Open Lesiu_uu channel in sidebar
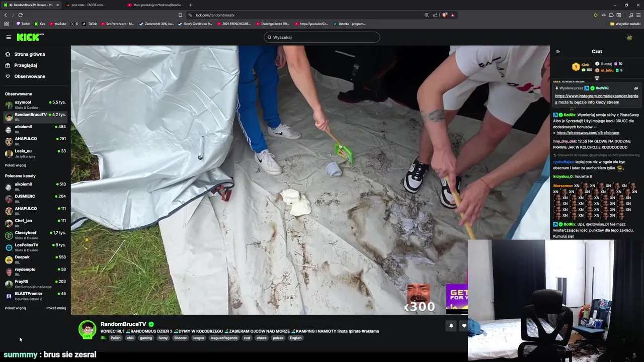The width and height of the screenshot is (644, 362). (x=35, y=153)
